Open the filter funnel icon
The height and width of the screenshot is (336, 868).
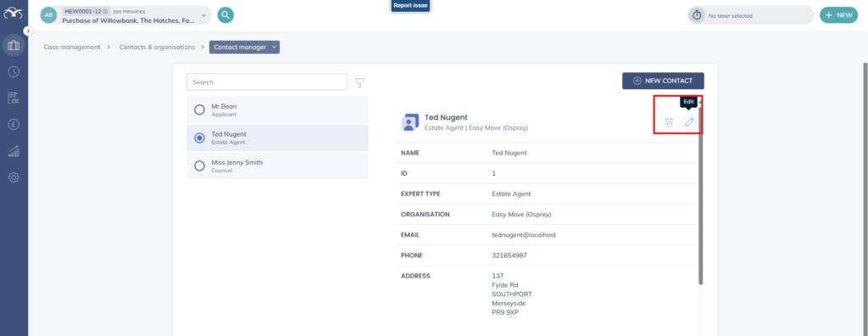pyautogui.click(x=359, y=83)
